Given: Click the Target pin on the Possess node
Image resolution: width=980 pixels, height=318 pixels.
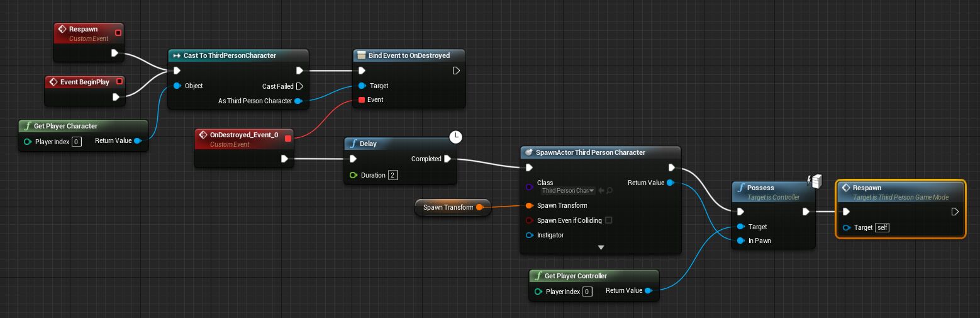Looking at the screenshot, I should (740, 227).
